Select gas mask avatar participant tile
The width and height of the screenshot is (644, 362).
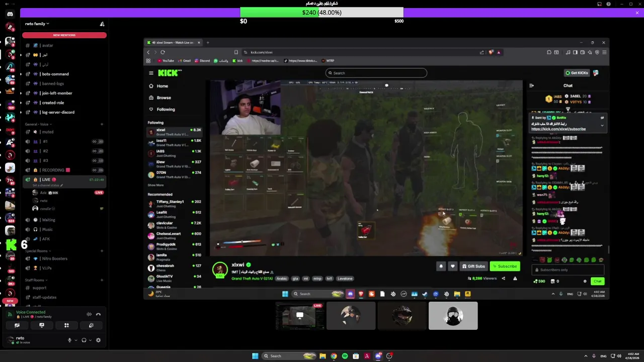[453, 316]
